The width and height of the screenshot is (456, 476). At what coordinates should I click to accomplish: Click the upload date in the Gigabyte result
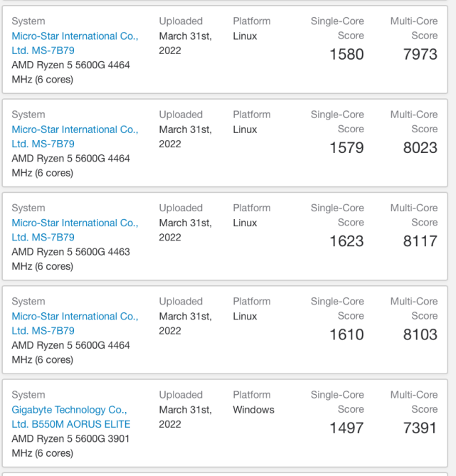tap(185, 417)
